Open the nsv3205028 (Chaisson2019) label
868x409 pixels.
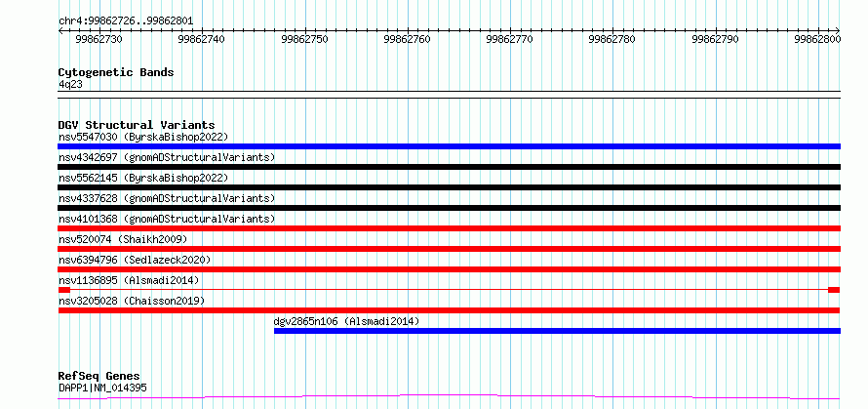click(x=132, y=301)
